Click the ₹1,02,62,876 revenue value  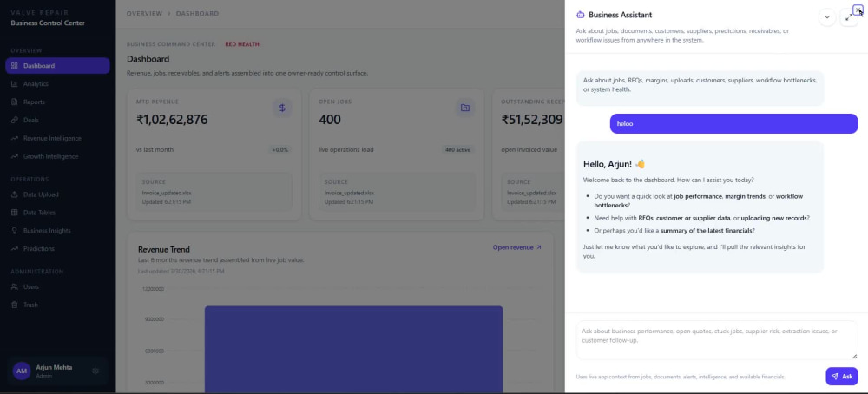pos(172,120)
